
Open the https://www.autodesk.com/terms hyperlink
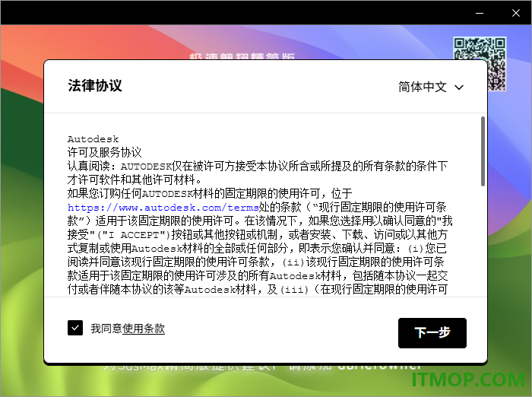tap(163, 207)
